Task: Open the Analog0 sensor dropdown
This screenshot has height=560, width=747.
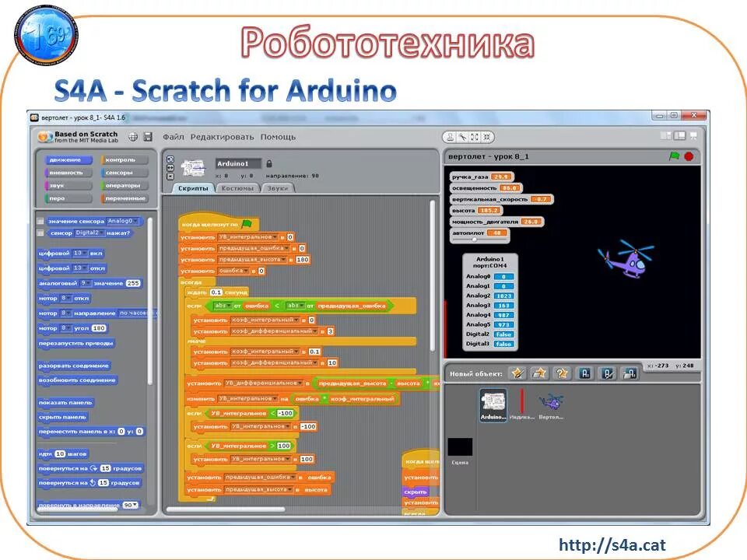Action: click(135, 222)
